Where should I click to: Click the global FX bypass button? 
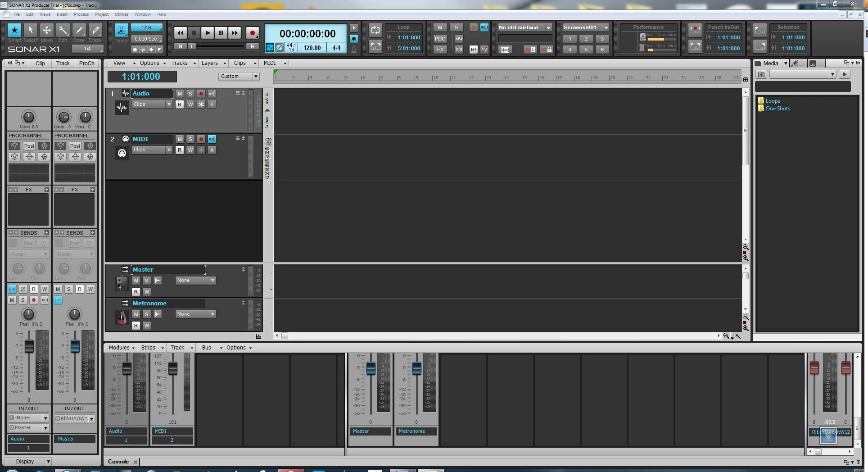[440, 50]
